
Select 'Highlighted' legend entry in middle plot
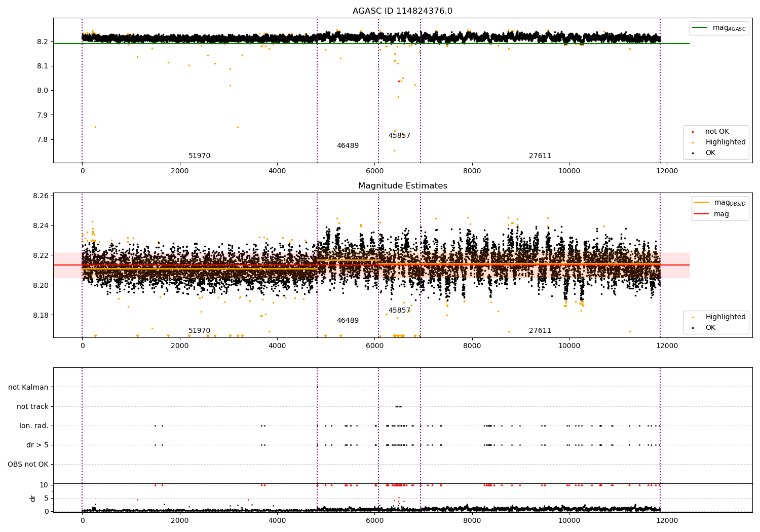pyautogui.click(x=726, y=317)
